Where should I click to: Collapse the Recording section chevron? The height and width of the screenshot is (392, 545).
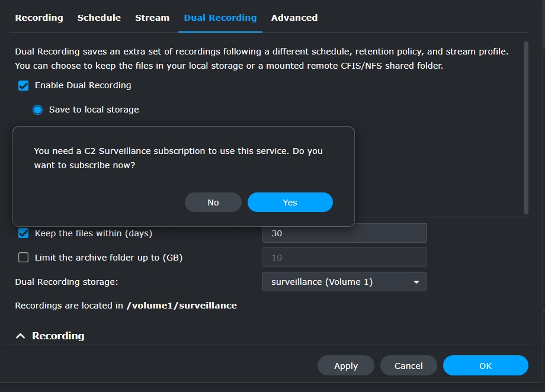(x=20, y=336)
